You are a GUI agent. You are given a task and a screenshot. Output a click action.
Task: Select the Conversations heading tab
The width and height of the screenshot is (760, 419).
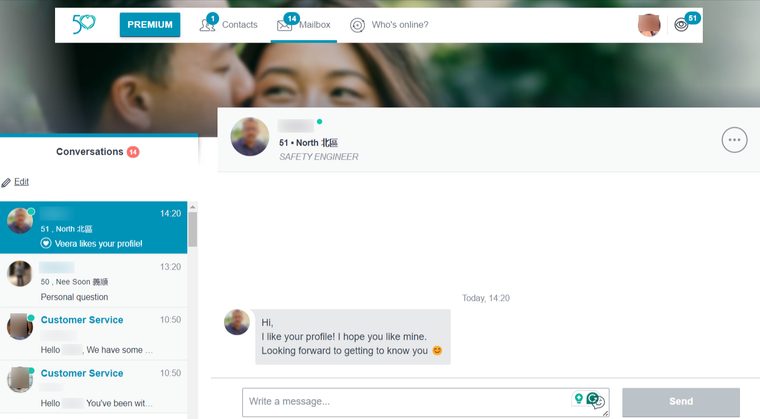click(x=90, y=152)
